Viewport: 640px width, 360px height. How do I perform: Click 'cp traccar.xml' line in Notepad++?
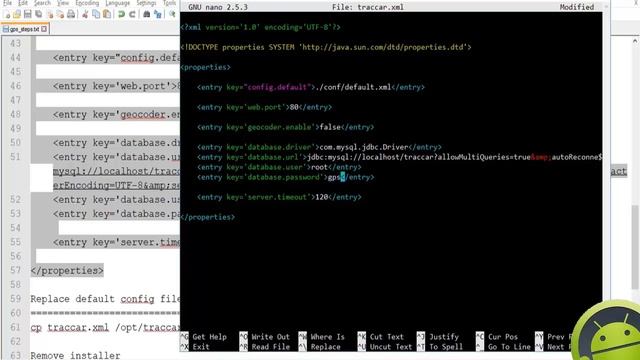[105, 327]
